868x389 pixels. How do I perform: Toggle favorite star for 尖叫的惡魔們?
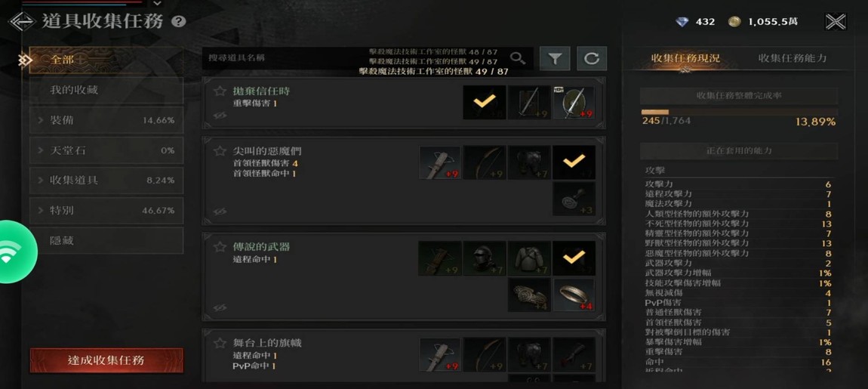click(x=220, y=151)
